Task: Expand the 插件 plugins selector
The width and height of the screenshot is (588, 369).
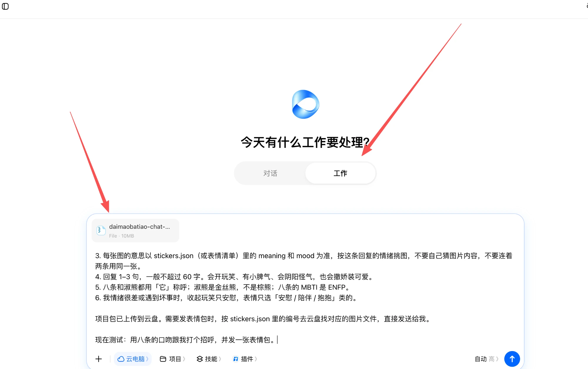Action: tap(245, 359)
